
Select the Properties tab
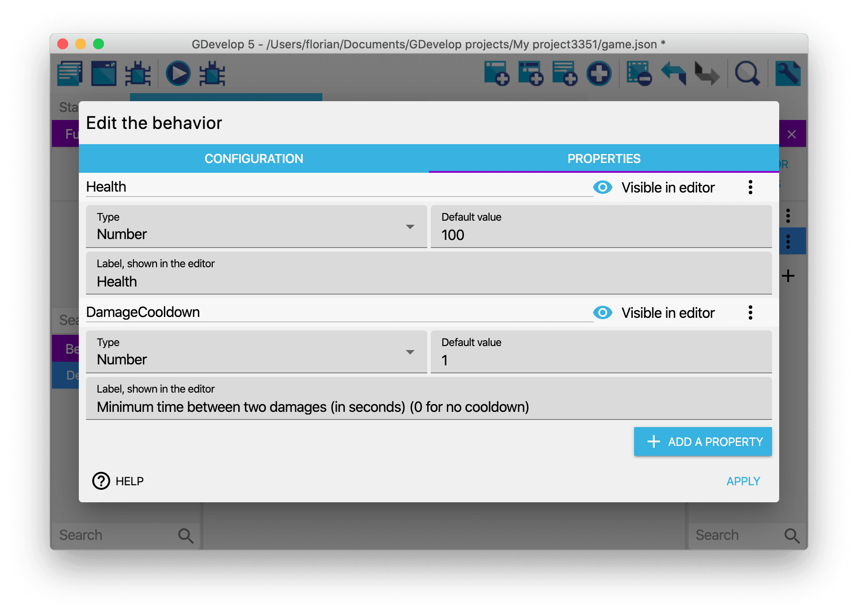pyautogui.click(x=604, y=158)
